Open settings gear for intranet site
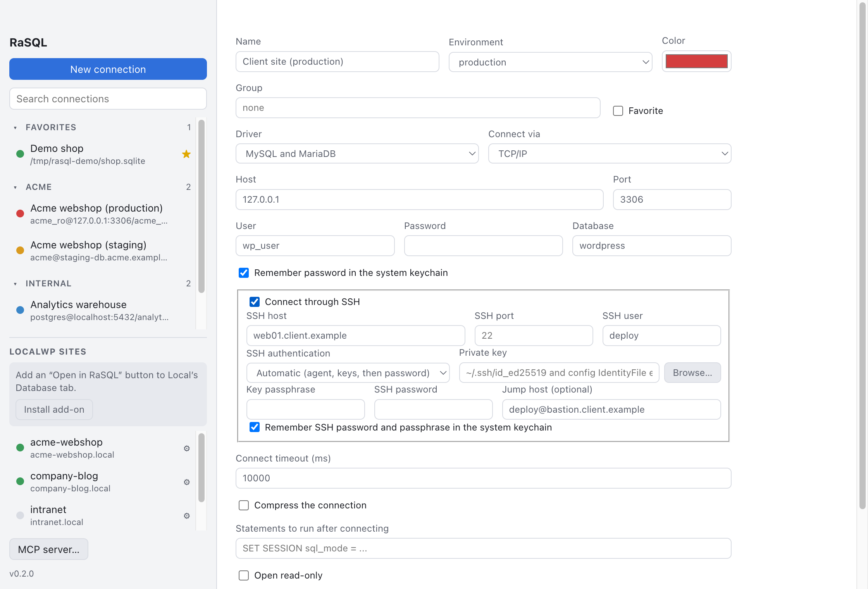The image size is (868, 589). (x=187, y=516)
